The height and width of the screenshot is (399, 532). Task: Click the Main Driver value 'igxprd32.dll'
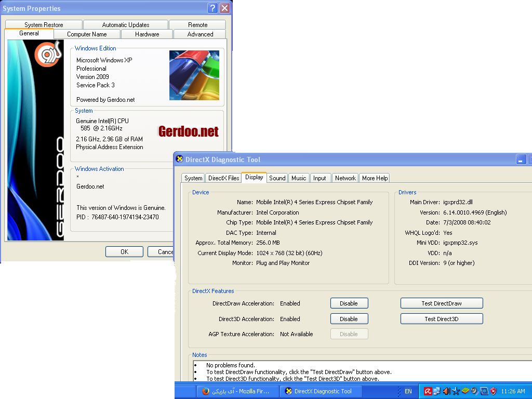coord(458,202)
